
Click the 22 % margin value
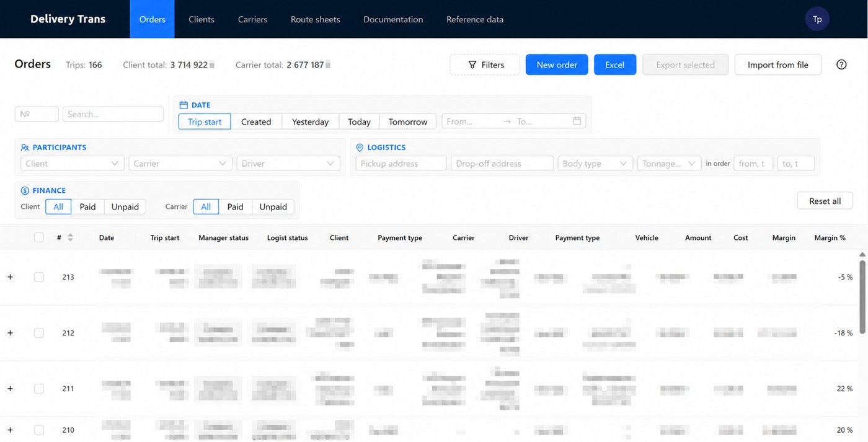[844, 389]
